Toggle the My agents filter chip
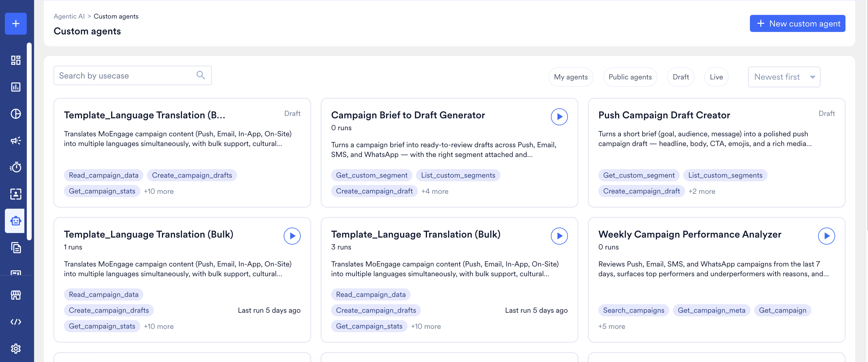The width and height of the screenshot is (868, 362). [x=570, y=77]
